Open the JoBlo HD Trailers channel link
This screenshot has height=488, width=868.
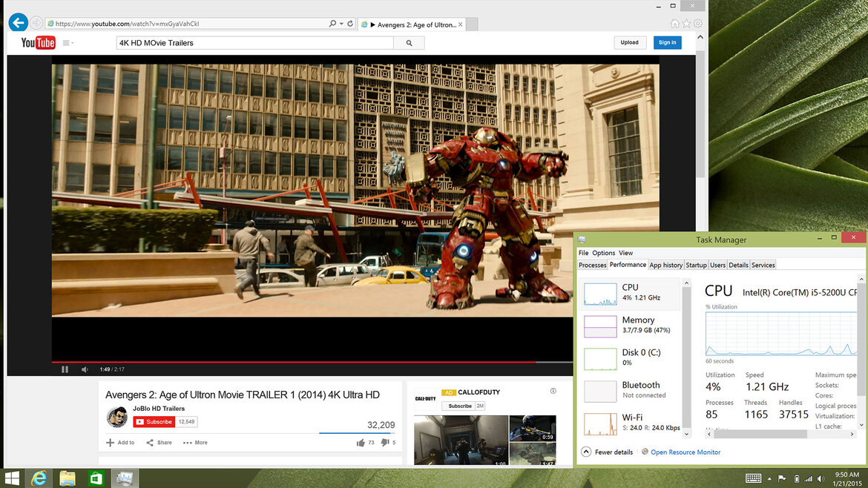(x=159, y=409)
